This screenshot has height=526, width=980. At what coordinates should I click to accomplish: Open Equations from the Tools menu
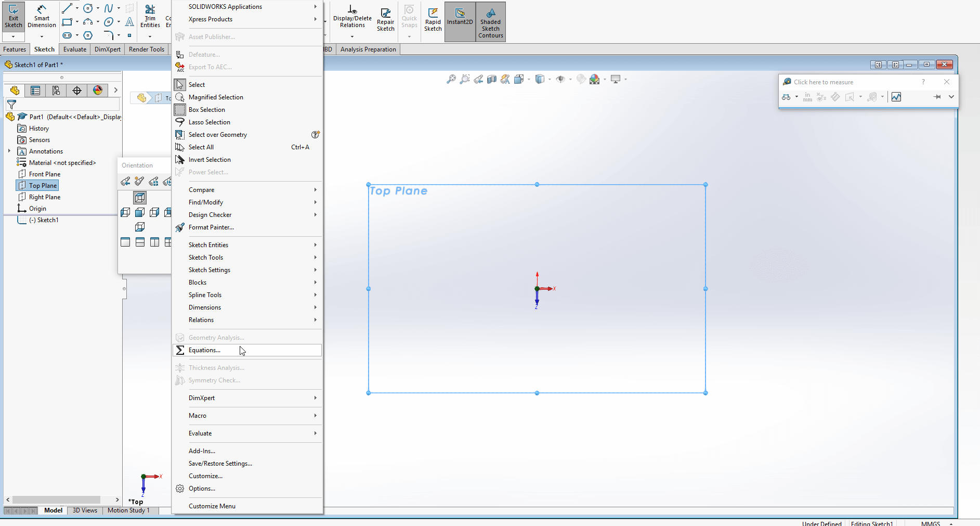(x=247, y=350)
